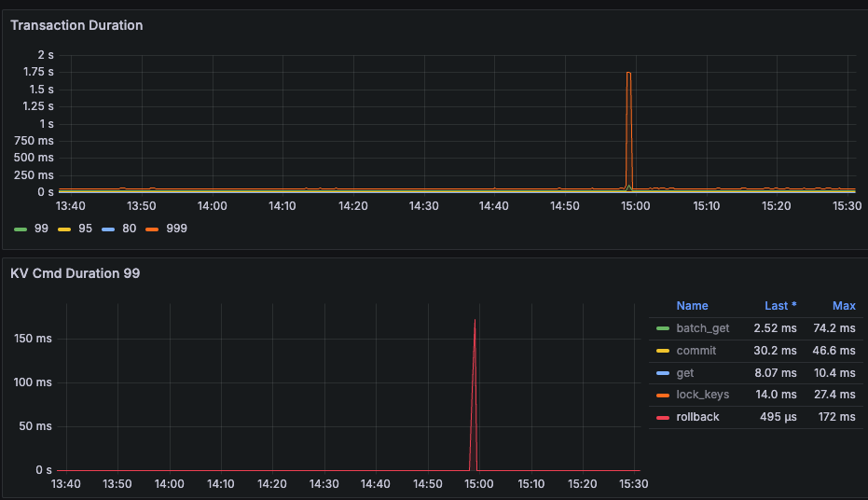The image size is (868, 500).
Task: Click the red rollback color swatch
Action: [663, 418]
